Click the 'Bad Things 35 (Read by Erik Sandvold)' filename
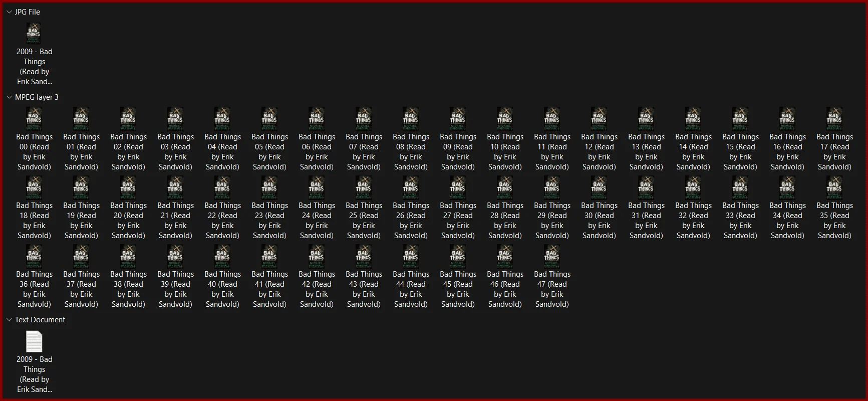Viewport: 868px width, 401px height. [834, 221]
